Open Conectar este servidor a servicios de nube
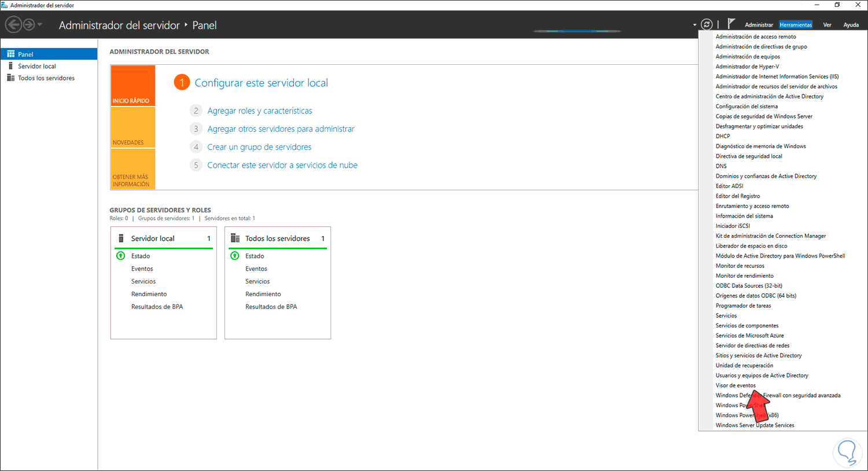This screenshot has height=471, width=868. tap(282, 165)
